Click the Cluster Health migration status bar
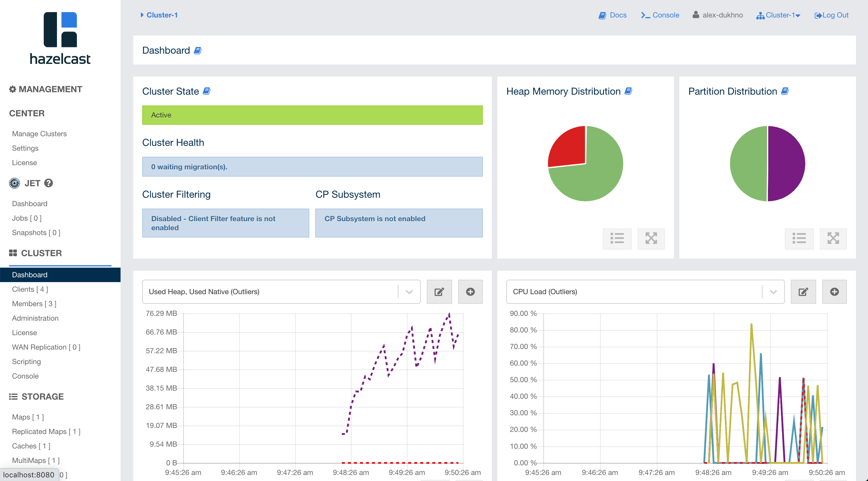Screen dimensions: 868x481 tap(313, 167)
